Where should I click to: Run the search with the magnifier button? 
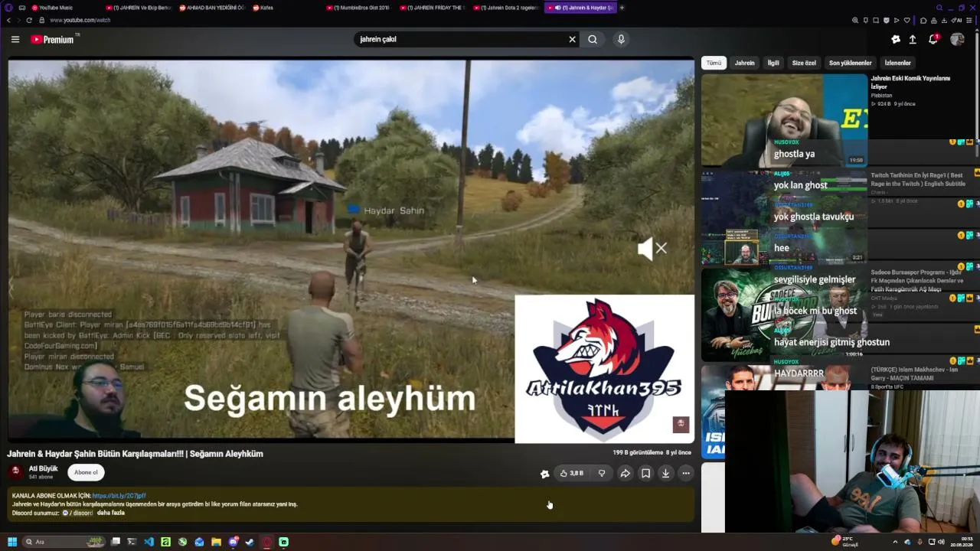(593, 39)
